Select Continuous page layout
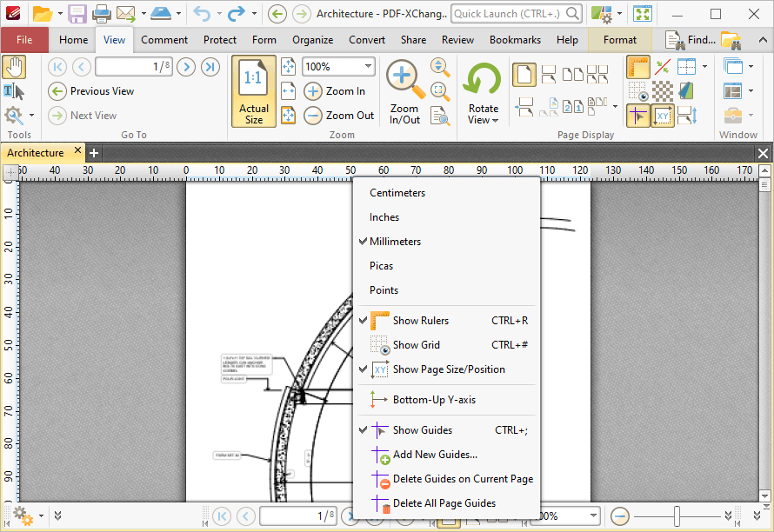The image size is (774, 532). click(x=549, y=75)
